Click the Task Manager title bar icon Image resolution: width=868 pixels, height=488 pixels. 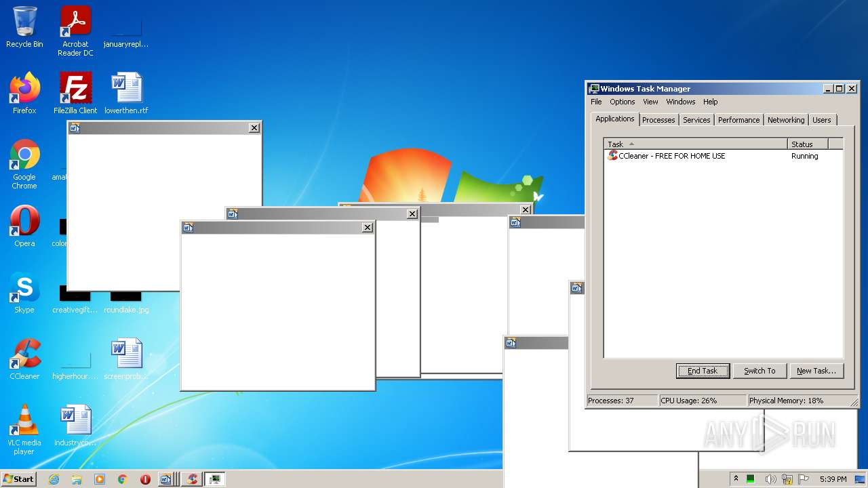[594, 89]
